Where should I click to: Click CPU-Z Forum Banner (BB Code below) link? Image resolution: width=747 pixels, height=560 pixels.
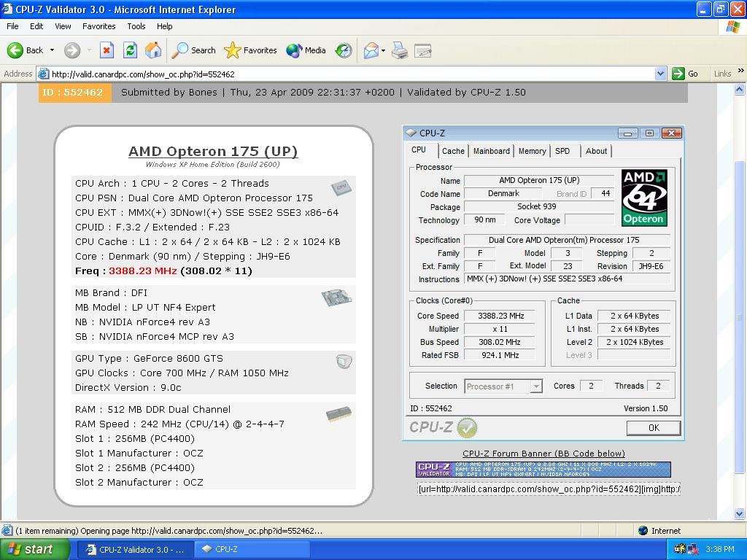tap(543, 454)
